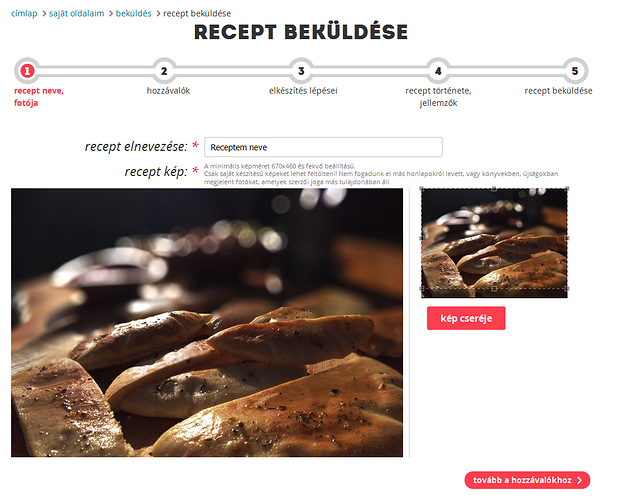The image size is (618, 500).
Task: Navigate to the beküldés breadcrumb link
Action: pyautogui.click(x=134, y=13)
